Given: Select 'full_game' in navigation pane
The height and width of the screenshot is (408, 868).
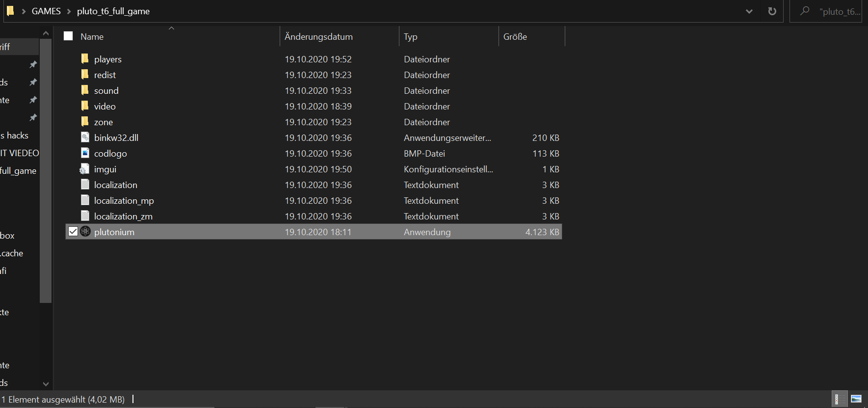Looking at the screenshot, I should click(18, 170).
